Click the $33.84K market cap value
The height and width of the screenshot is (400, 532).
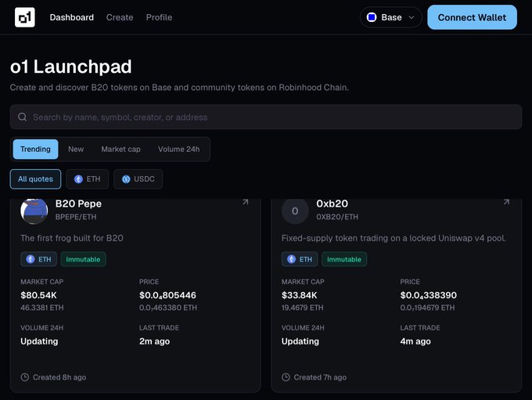click(x=299, y=295)
